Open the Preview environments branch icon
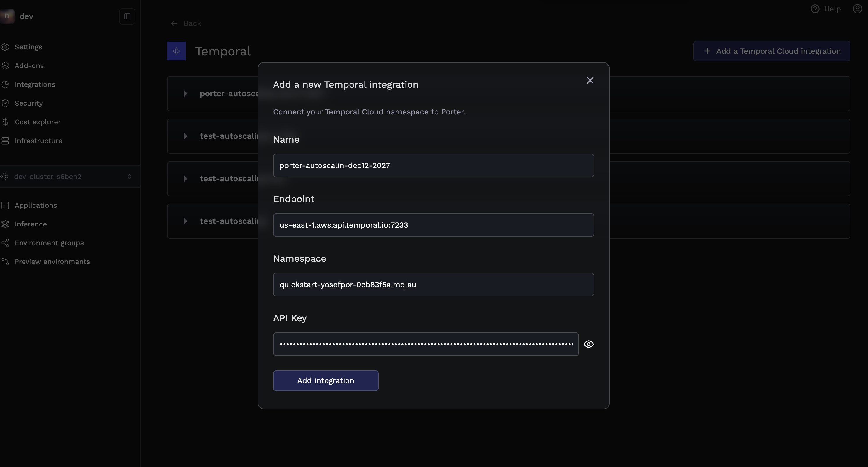This screenshot has width=868, height=467. (x=5, y=261)
